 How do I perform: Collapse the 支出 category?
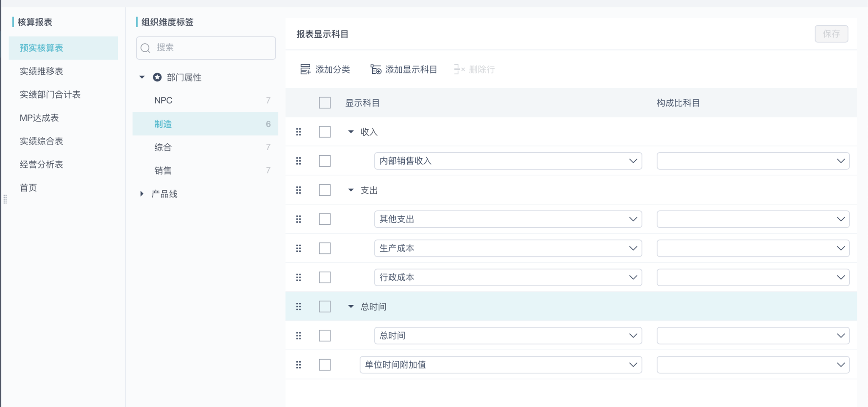(351, 190)
